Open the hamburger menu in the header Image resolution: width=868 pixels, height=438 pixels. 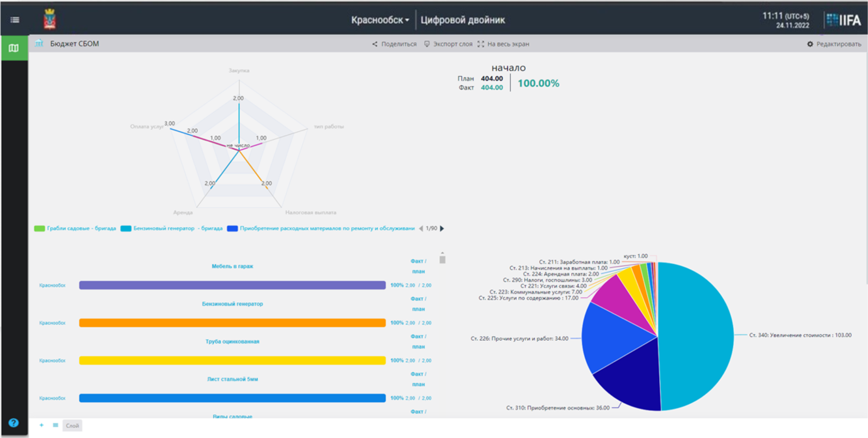pyautogui.click(x=15, y=20)
